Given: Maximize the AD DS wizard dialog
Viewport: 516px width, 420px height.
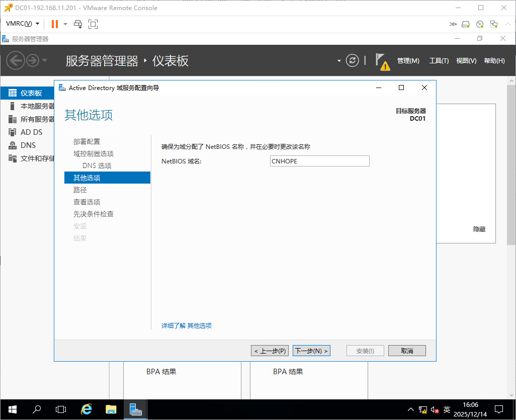Looking at the screenshot, I should pos(401,88).
